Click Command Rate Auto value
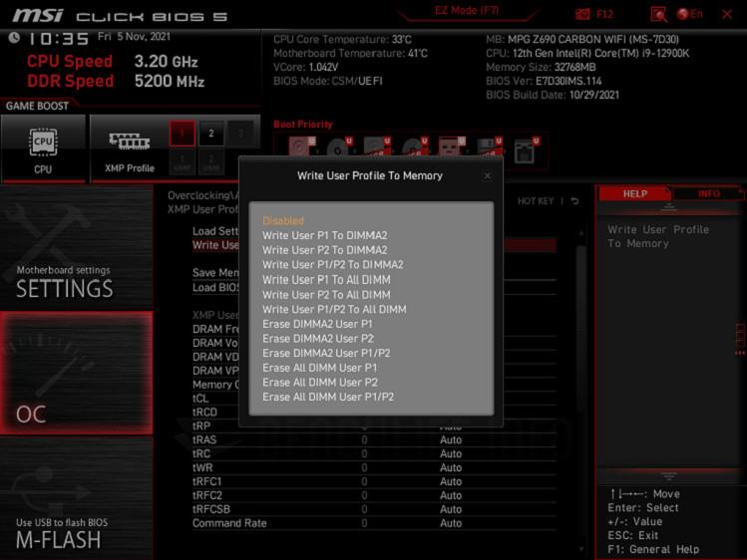This screenshot has height=560, width=747. click(451, 523)
